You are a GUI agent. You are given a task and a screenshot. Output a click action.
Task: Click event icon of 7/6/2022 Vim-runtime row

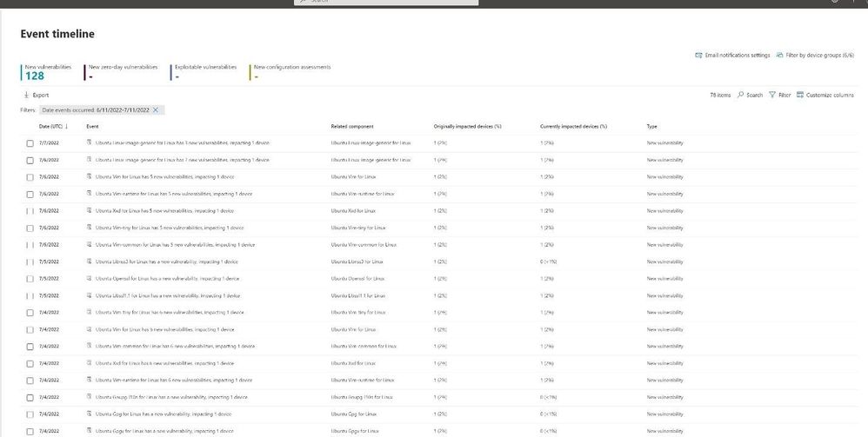tap(89, 194)
